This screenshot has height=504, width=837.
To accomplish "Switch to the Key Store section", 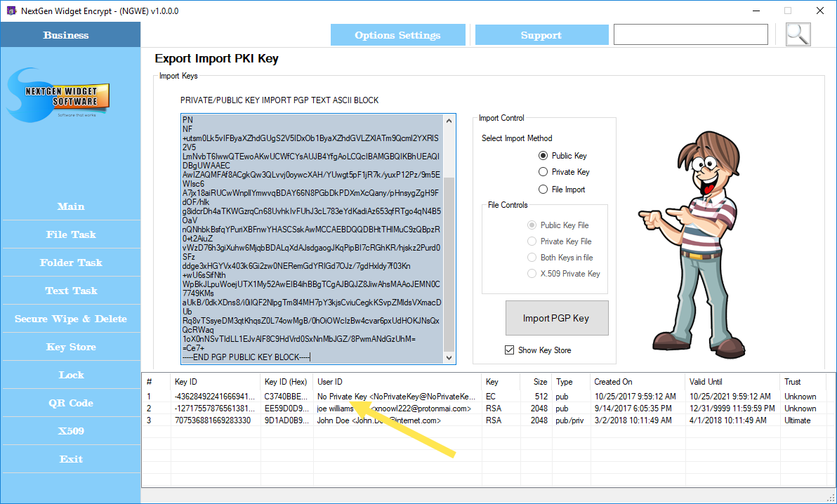I will [71, 347].
